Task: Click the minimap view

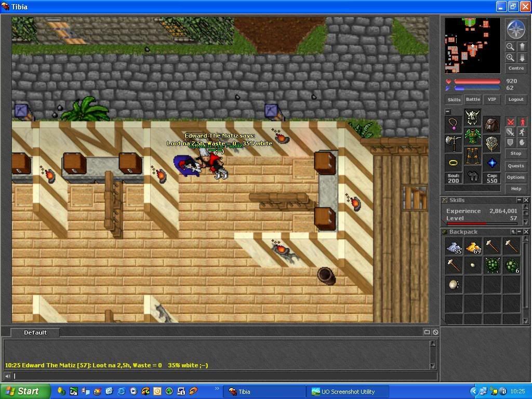Action: 472,46
